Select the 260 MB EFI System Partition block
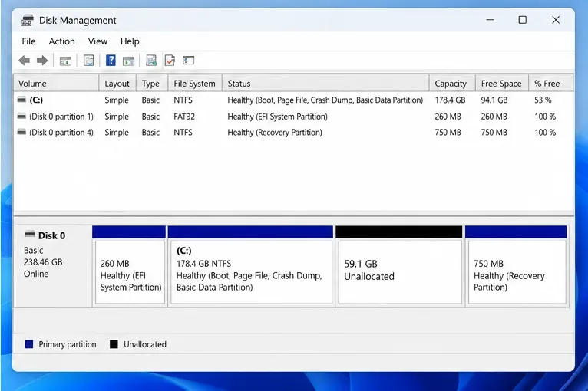 click(129, 266)
